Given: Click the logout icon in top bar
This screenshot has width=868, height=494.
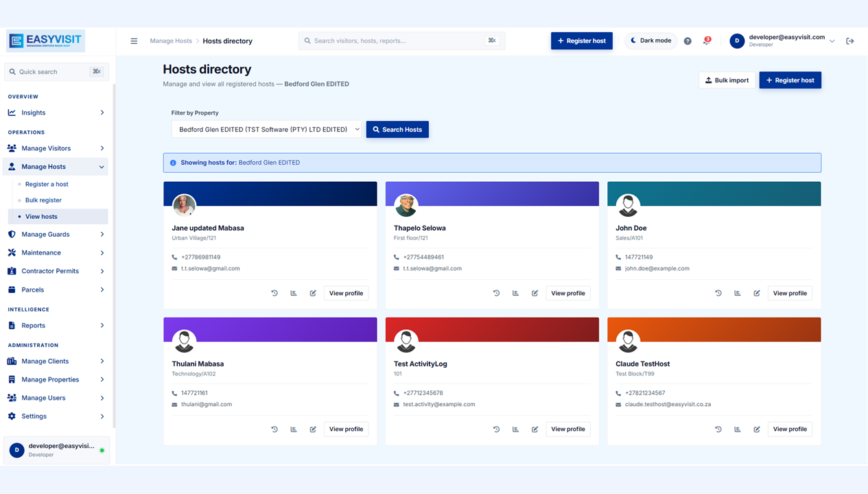Looking at the screenshot, I should pos(850,41).
